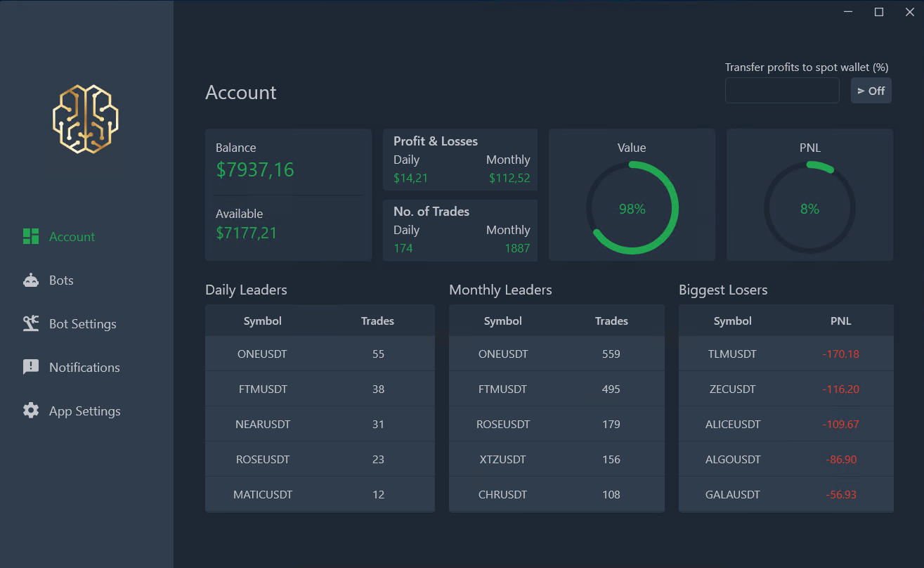Click the Trades header in Monthly Leaders

click(611, 321)
